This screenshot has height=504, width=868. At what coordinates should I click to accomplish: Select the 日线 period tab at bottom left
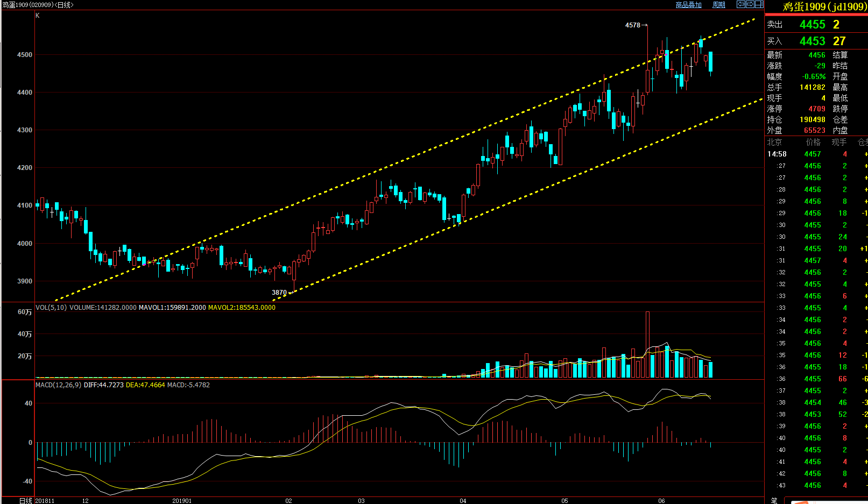[26, 500]
